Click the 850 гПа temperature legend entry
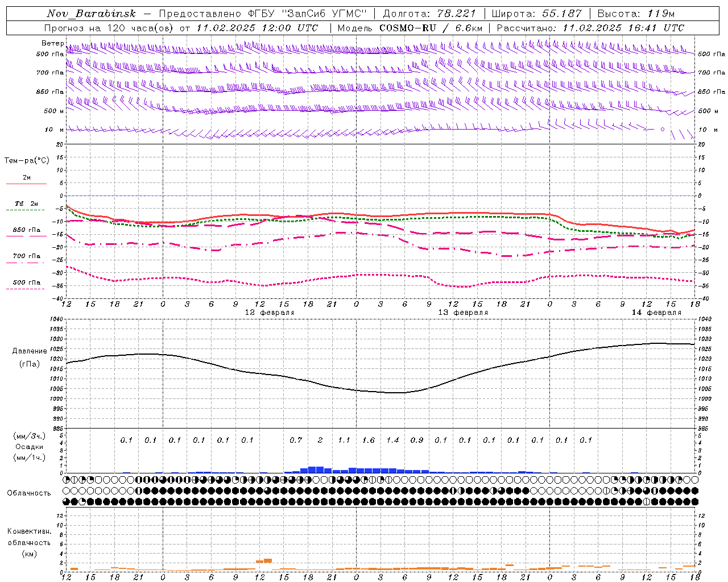 [26, 230]
